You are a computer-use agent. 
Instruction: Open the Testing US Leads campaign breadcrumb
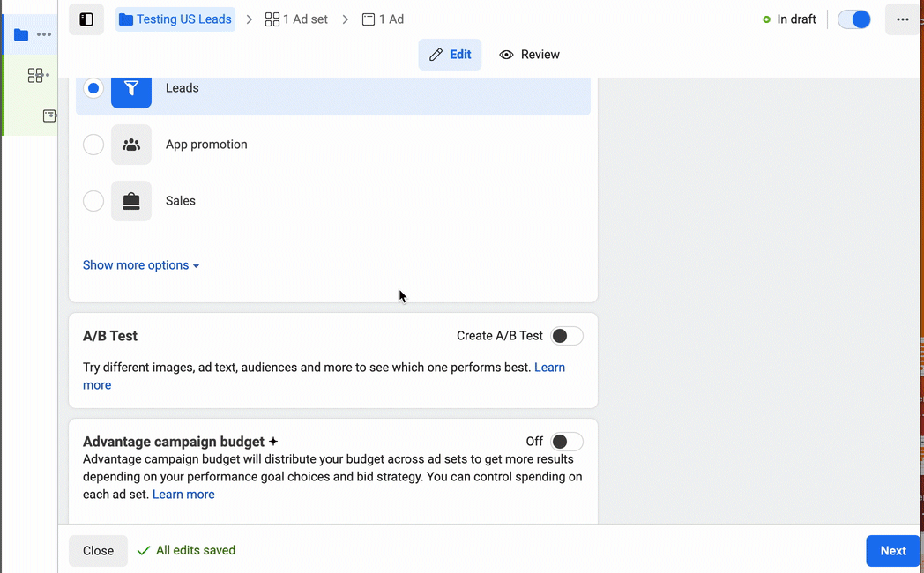tap(175, 19)
